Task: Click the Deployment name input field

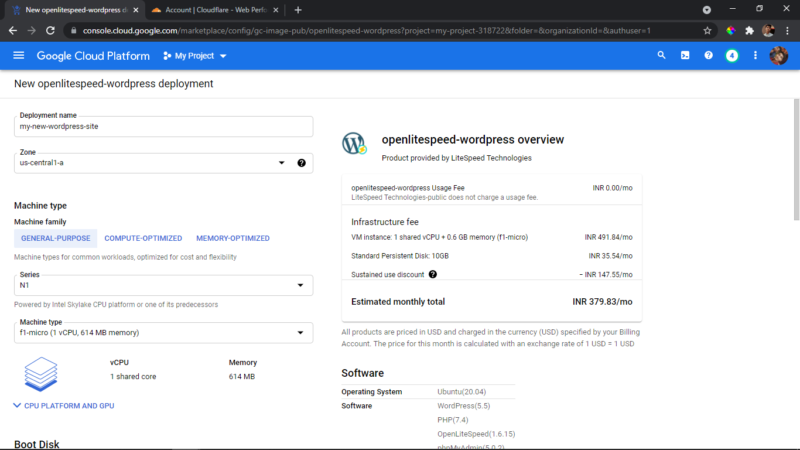Action: click(163, 127)
